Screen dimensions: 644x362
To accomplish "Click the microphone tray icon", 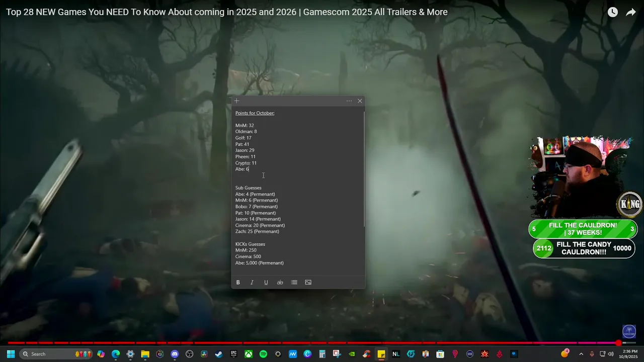I will 592,354.
